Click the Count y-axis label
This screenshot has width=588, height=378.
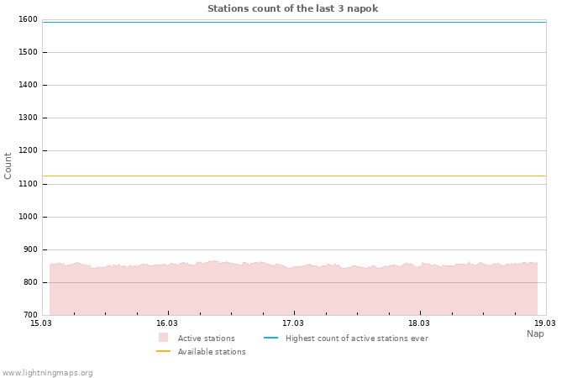pyautogui.click(x=8, y=165)
